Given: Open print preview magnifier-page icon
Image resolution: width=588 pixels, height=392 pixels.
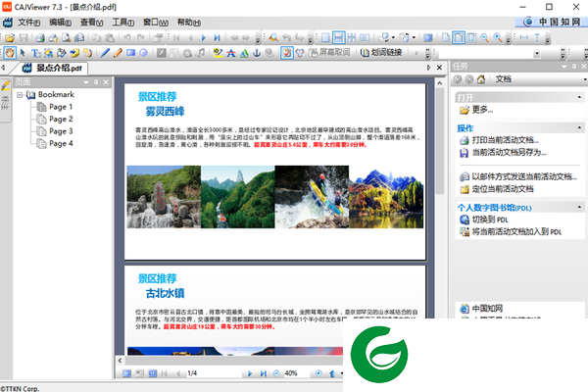Looking at the screenshot, I should [x=67, y=37].
